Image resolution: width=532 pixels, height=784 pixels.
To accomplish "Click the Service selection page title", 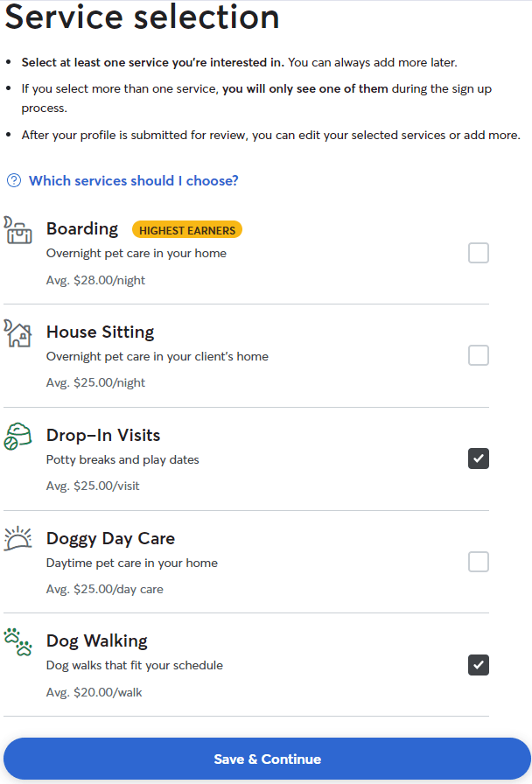I will pos(143,17).
